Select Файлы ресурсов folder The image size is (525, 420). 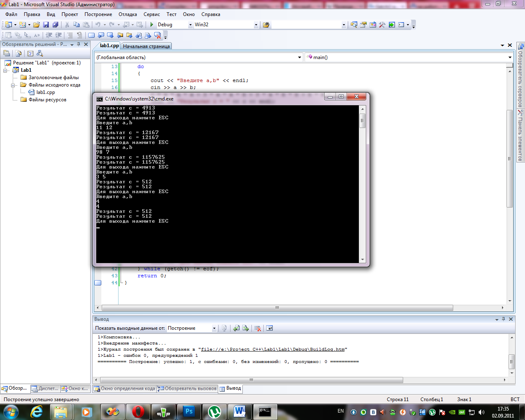point(48,100)
